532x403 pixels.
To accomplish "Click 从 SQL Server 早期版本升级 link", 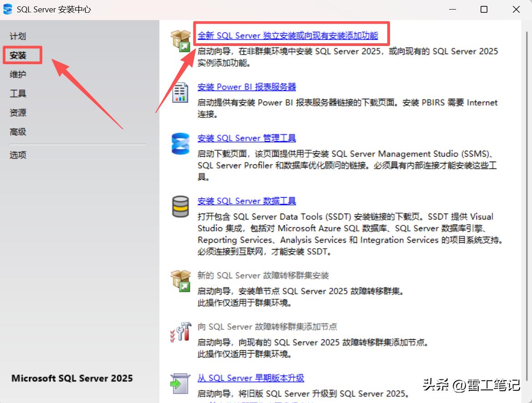I will click(251, 378).
